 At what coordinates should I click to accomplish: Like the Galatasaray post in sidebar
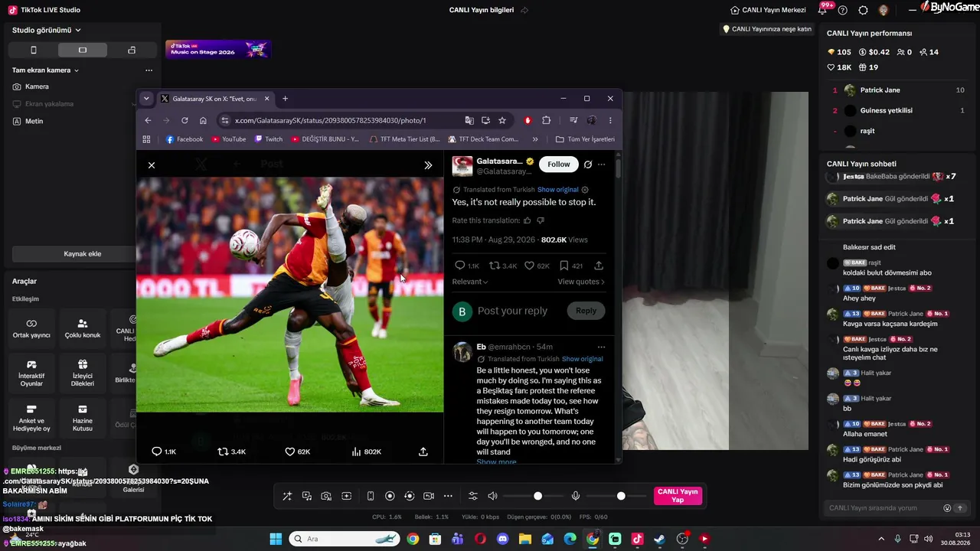(x=529, y=266)
